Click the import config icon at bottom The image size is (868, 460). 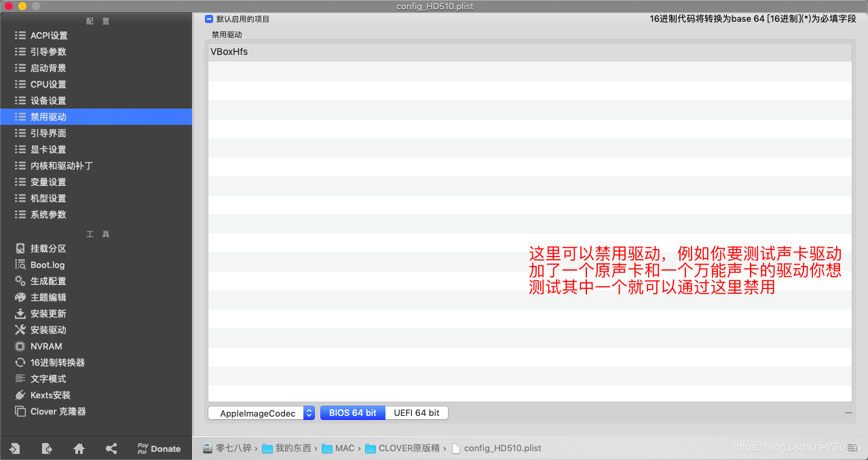pyautogui.click(x=14, y=448)
